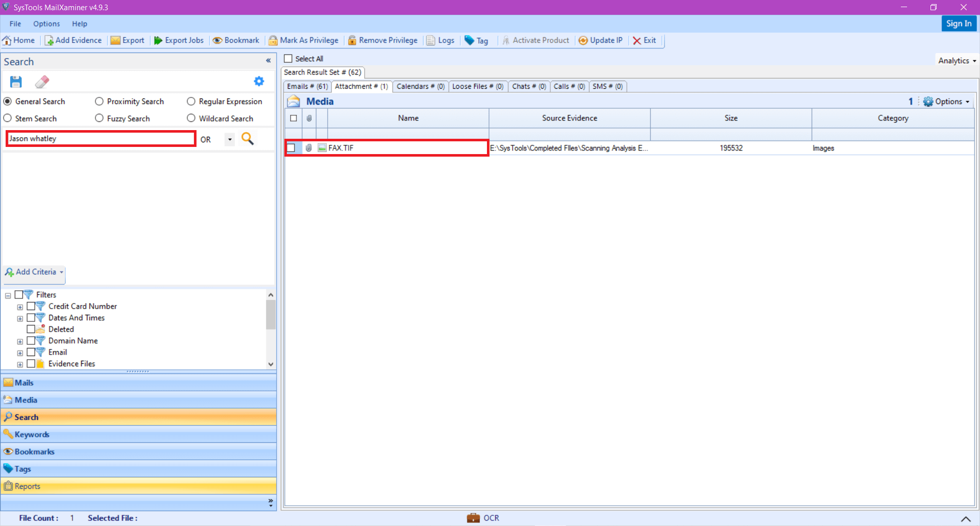Viewport: 980px width, 526px height.
Task: Click the Export toolbar icon
Action: 128,40
